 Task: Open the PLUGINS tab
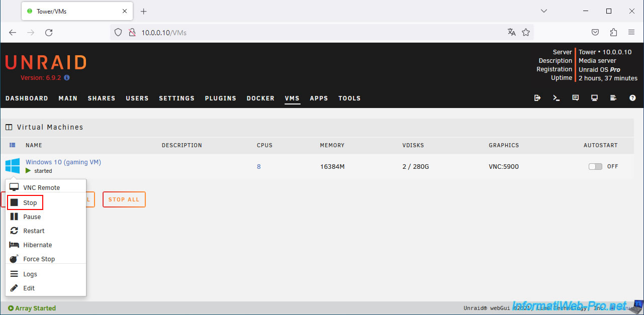coord(221,98)
